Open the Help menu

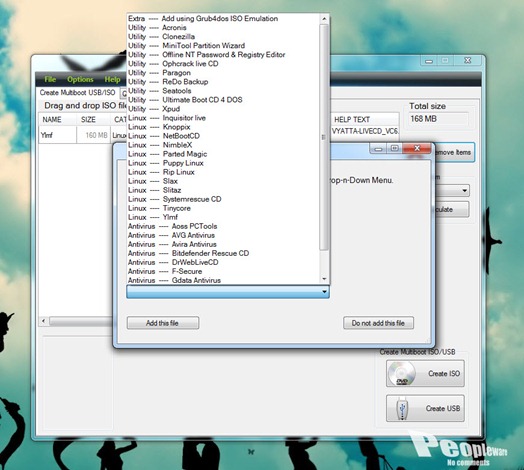[x=112, y=79]
